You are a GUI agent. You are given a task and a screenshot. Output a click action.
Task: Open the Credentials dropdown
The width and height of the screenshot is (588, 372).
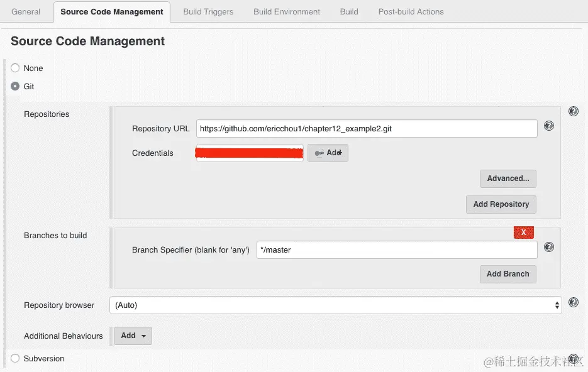coord(250,153)
